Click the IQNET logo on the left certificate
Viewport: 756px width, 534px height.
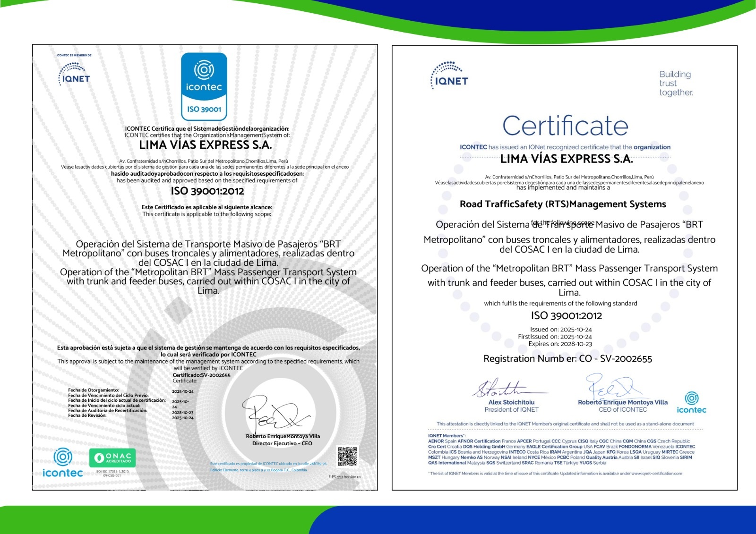(x=74, y=74)
